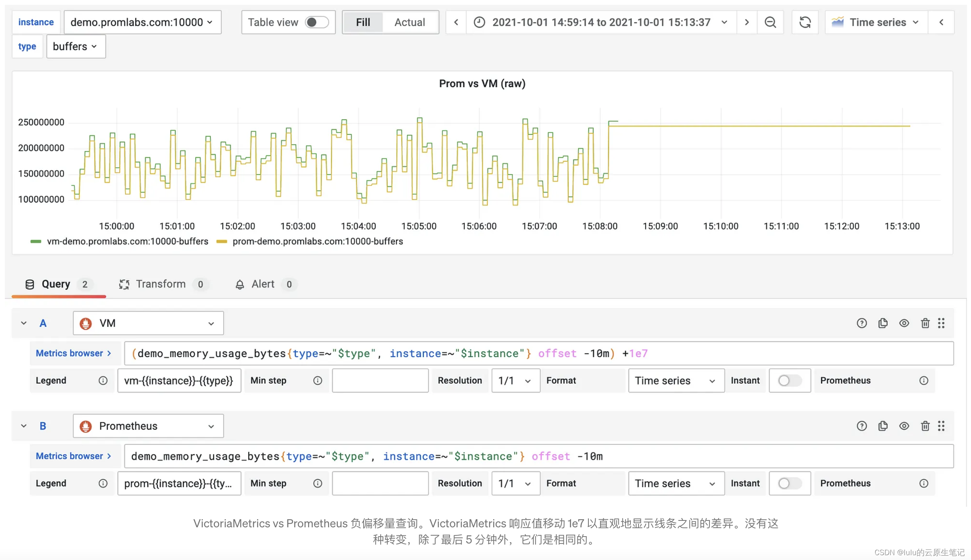Toggle vm-demo.promlabs.com:10000-buffers legend series

[128, 241]
